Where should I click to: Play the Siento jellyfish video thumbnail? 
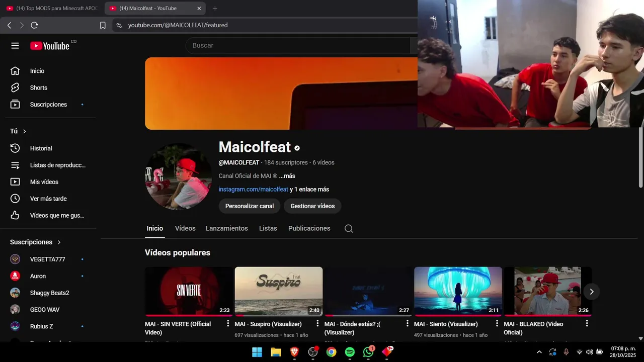click(x=458, y=292)
